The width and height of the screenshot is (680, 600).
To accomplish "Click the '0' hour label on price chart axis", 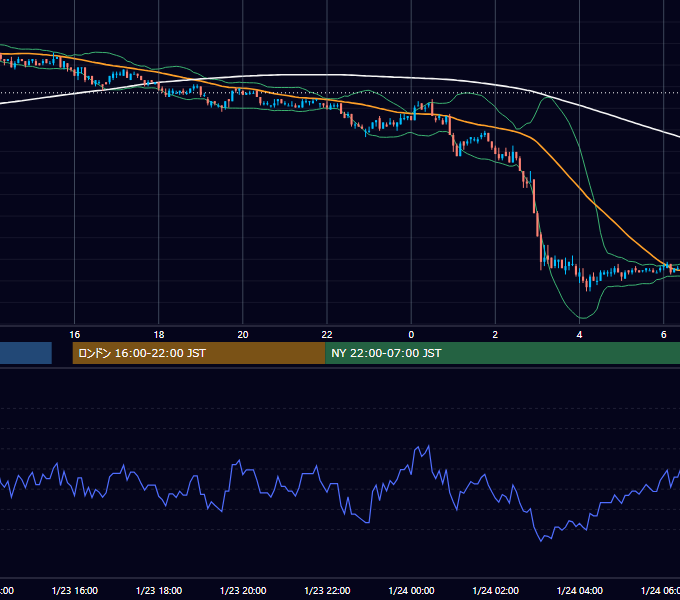I will (411, 335).
